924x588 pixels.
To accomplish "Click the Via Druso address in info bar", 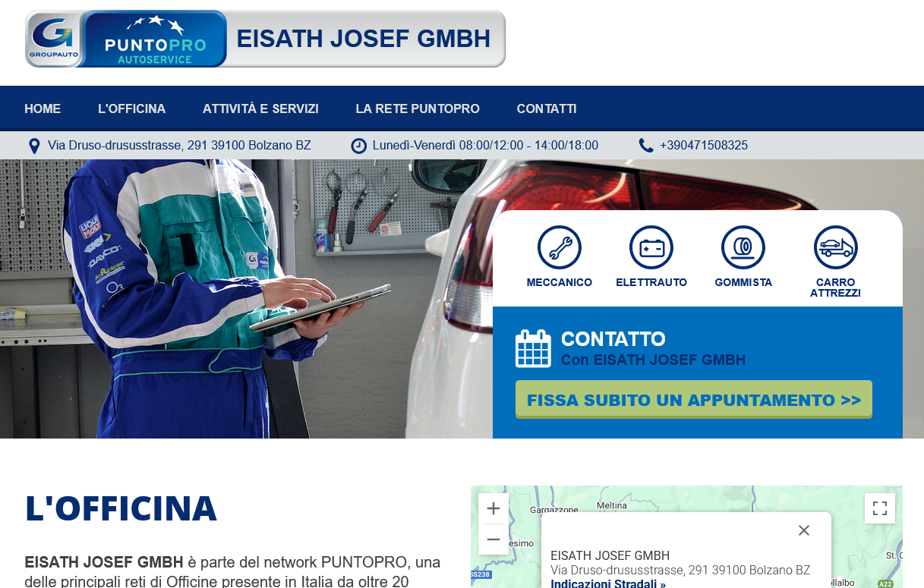I will pos(179,146).
